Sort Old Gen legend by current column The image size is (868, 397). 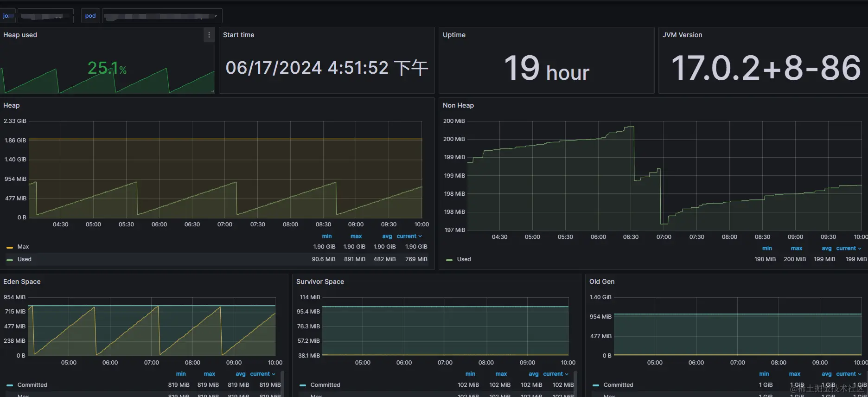(x=849, y=374)
